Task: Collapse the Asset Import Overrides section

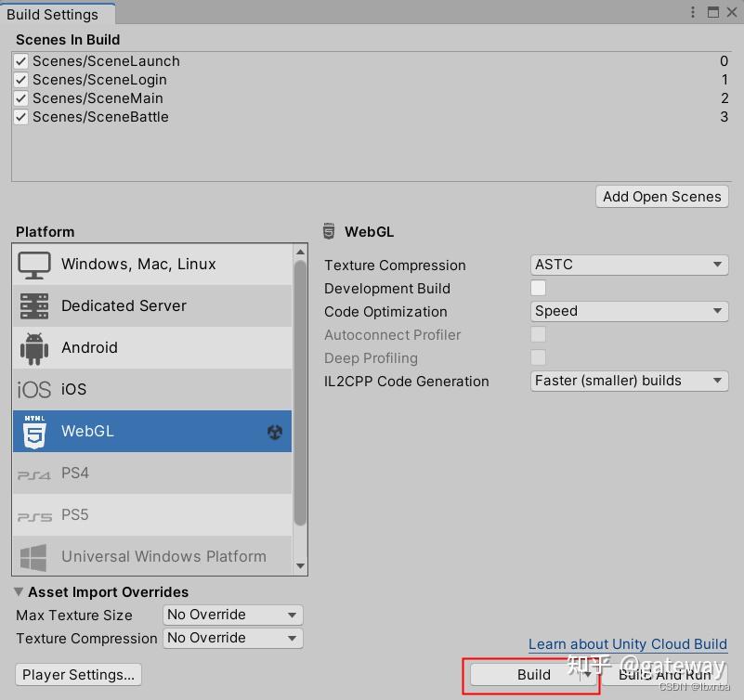Action: coord(19,592)
